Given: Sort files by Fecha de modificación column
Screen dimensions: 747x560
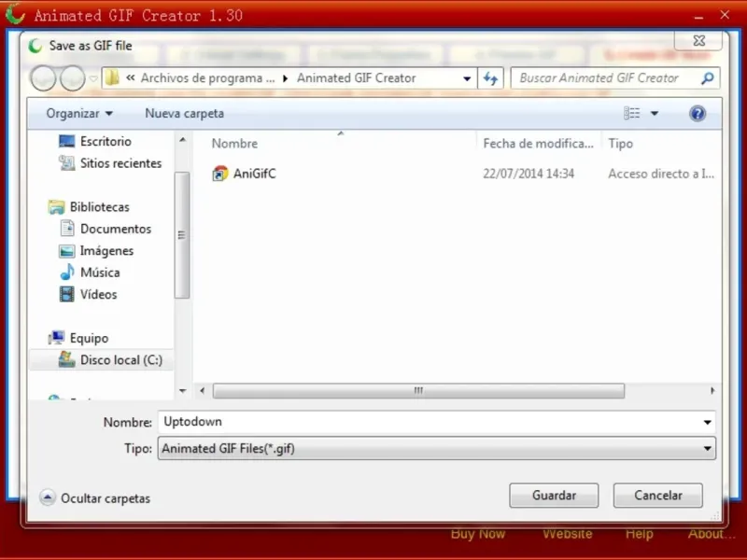Looking at the screenshot, I should (539, 144).
